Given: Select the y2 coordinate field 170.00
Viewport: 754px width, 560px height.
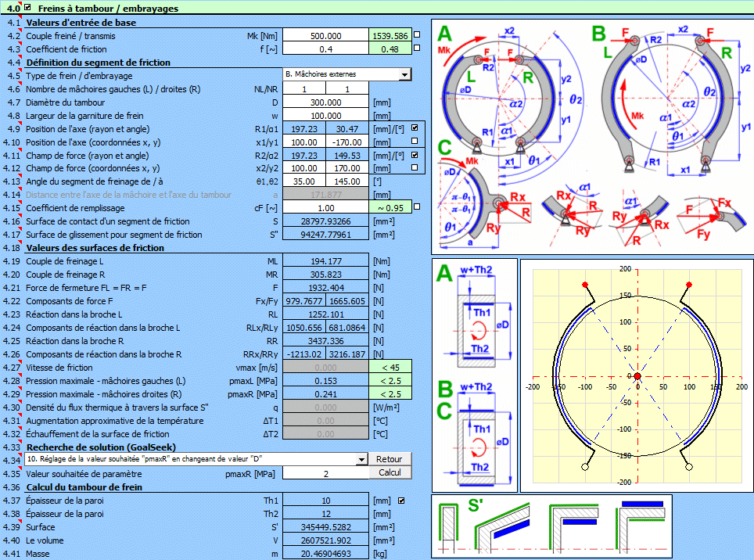Looking at the screenshot, I should 347,168.
